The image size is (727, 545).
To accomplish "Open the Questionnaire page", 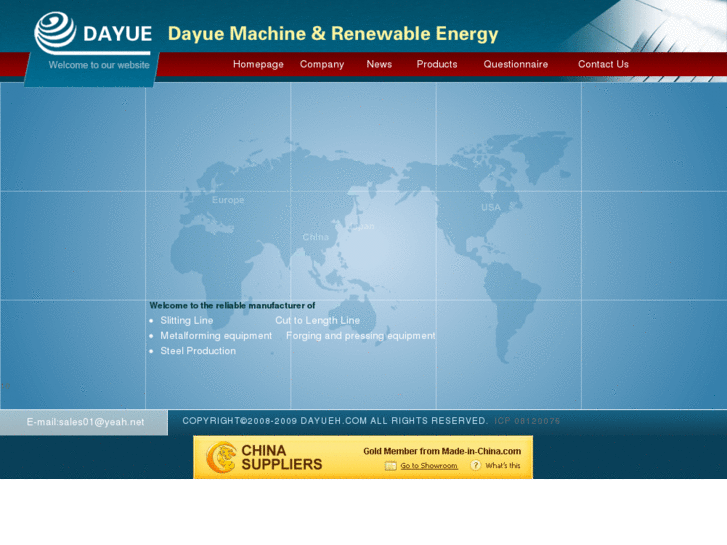I will 516,64.
